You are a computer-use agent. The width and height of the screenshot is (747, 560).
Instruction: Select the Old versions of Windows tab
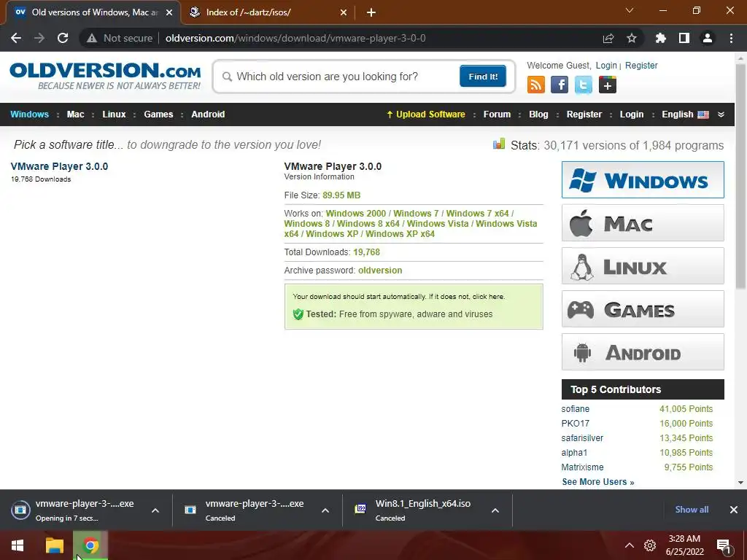(93, 12)
